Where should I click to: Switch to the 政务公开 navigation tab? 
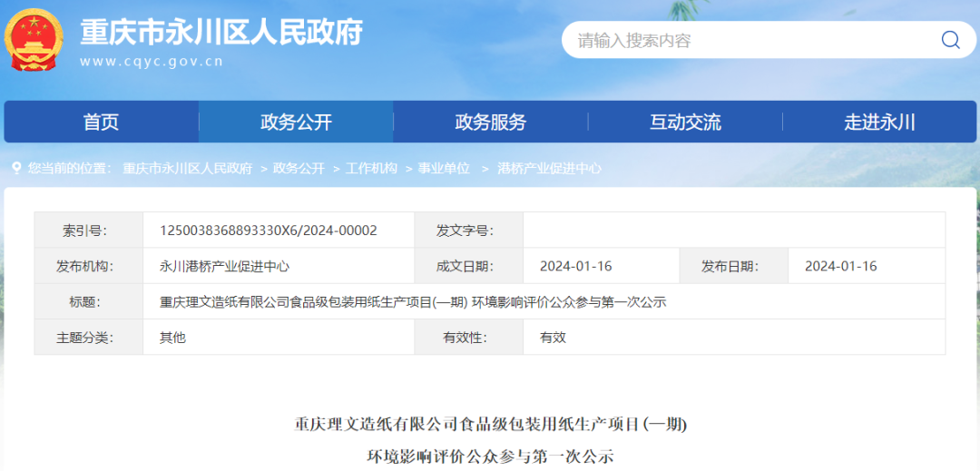click(x=296, y=123)
